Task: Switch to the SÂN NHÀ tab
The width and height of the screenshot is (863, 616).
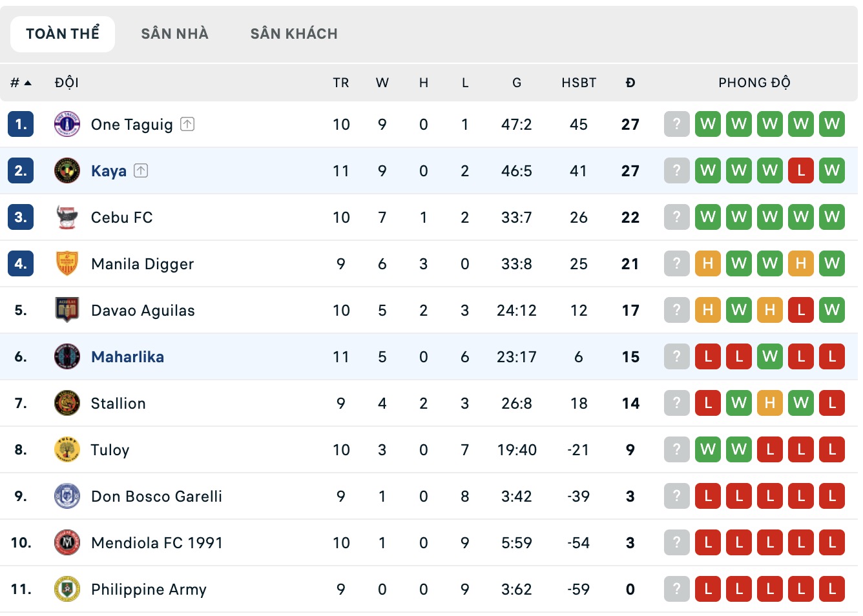Action: (174, 34)
